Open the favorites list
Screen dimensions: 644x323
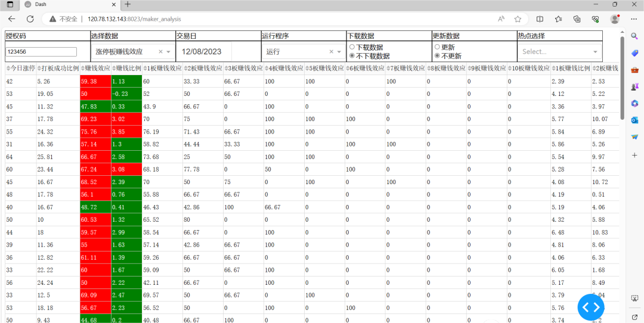tap(559, 19)
